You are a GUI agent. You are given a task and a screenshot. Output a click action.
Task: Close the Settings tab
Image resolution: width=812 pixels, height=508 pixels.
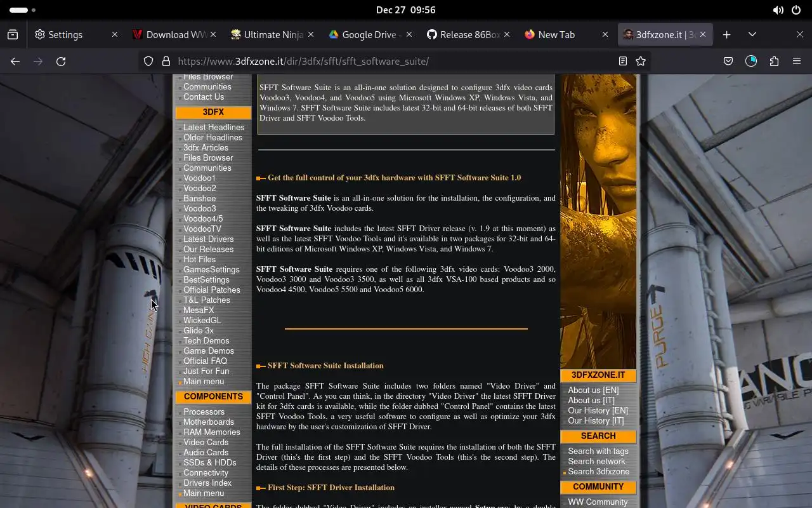(x=115, y=35)
